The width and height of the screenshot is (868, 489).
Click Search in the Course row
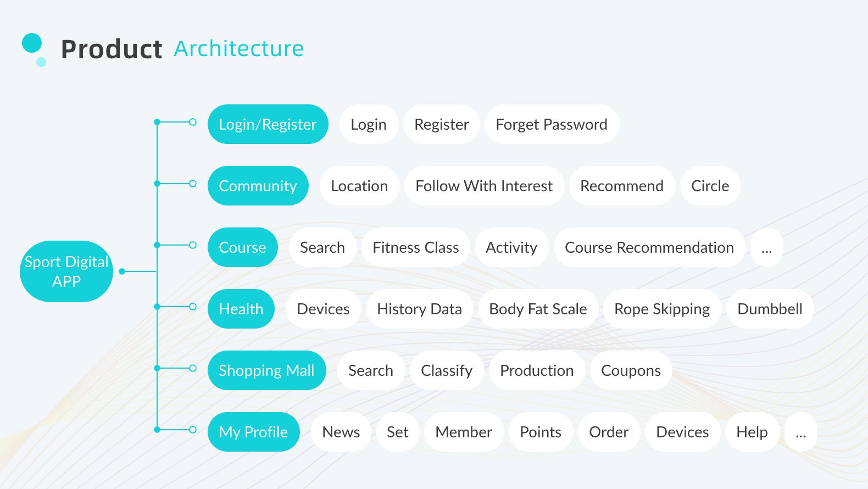322,248
